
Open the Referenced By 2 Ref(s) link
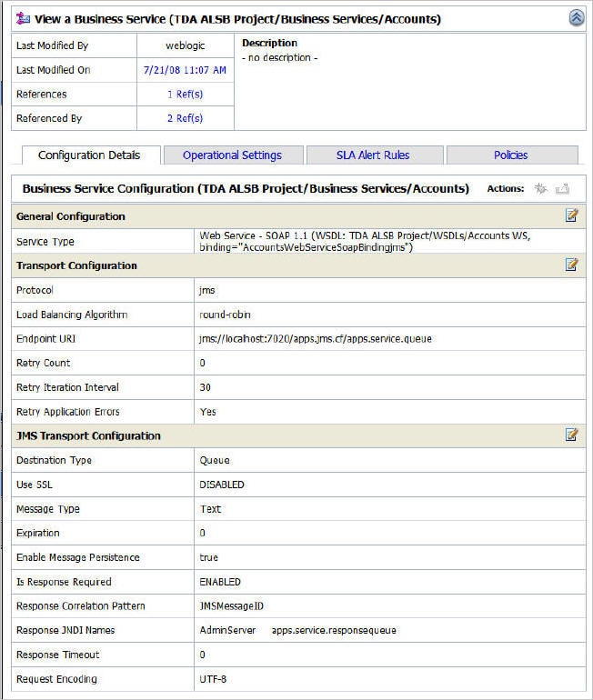186,118
